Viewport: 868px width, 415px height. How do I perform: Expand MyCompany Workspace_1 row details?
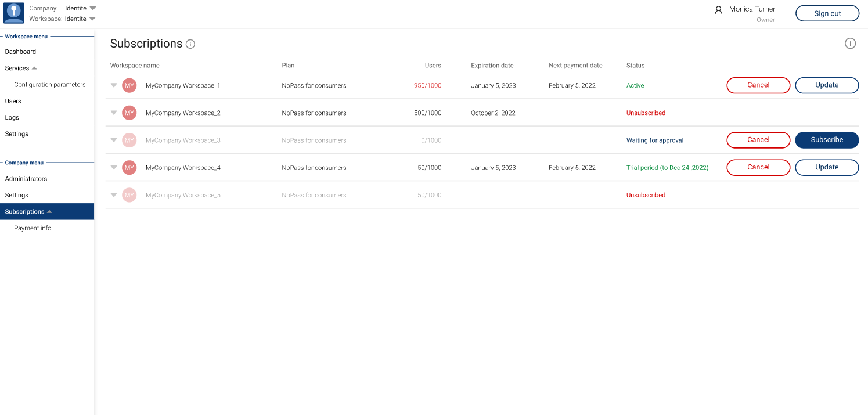coord(114,85)
